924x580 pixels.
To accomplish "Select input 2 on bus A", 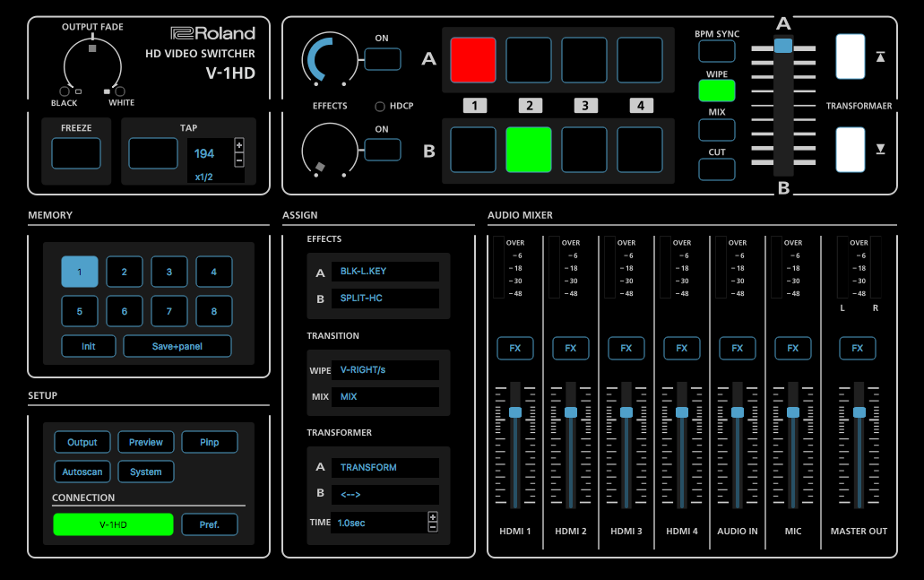I will pyautogui.click(x=529, y=59).
